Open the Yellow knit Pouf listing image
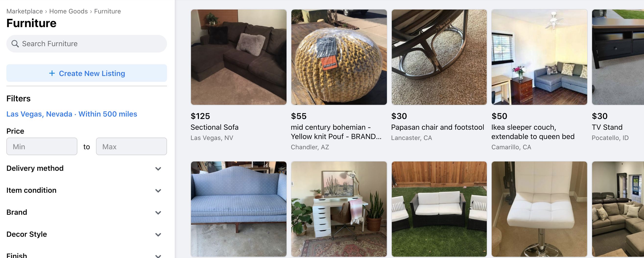 click(x=339, y=57)
